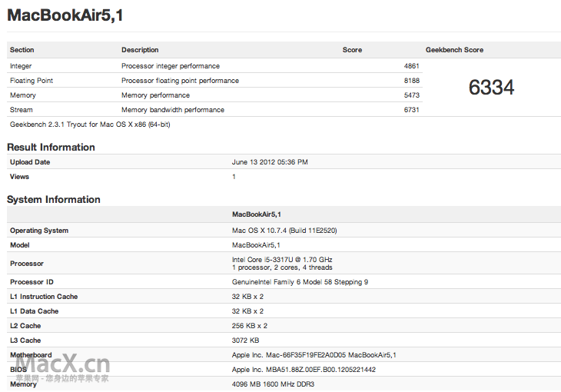Select the integer score value 4861

(x=411, y=66)
